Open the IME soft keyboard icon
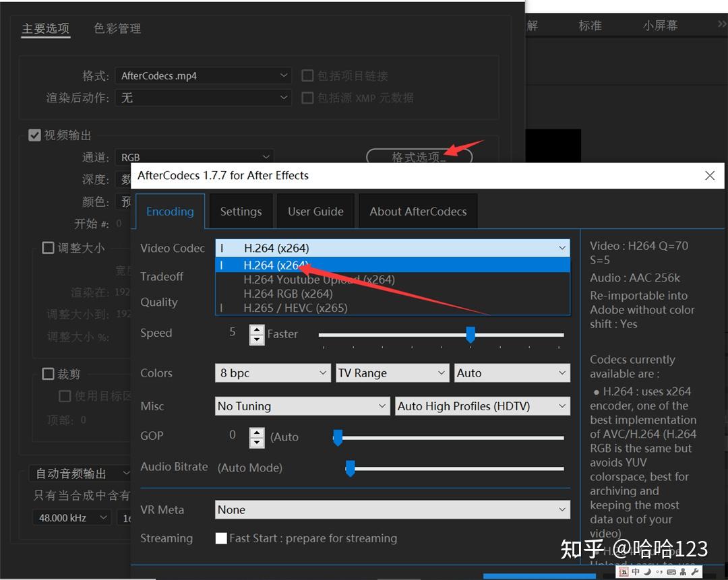 (671, 572)
